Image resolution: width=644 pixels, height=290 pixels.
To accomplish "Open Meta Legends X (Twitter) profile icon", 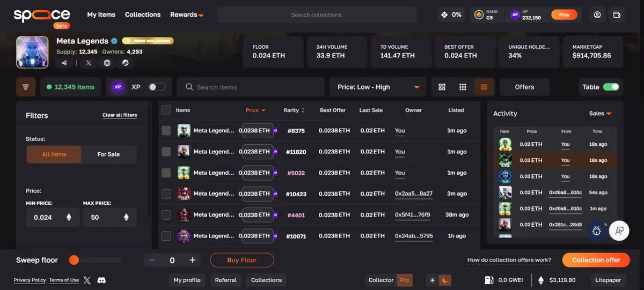I will [89, 63].
